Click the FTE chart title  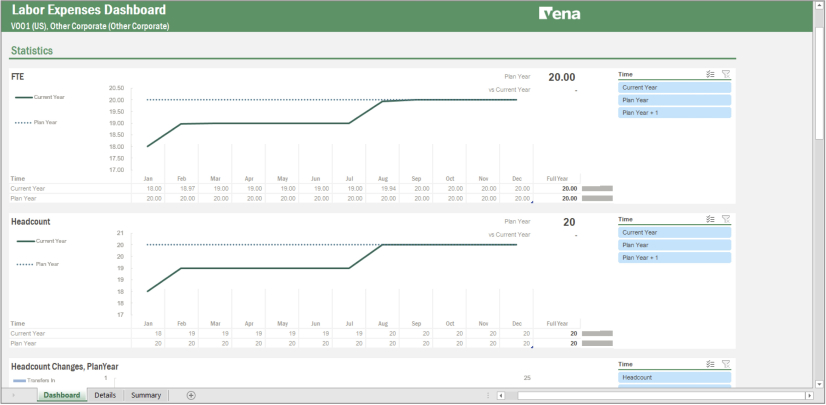[17, 77]
